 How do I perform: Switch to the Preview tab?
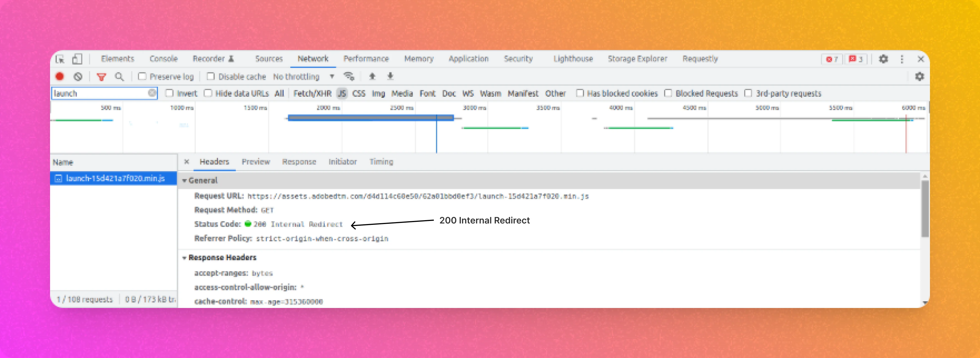click(256, 162)
